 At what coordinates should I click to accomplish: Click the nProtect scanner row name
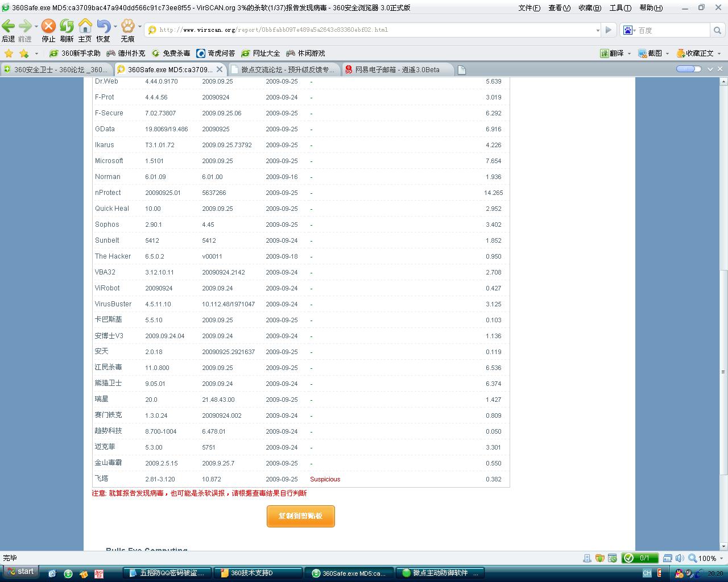[108, 193]
